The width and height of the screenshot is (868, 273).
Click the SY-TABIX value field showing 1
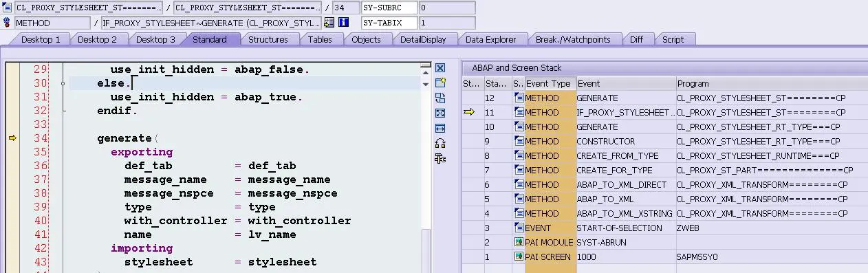pyautogui.click(x=446, y=23)
